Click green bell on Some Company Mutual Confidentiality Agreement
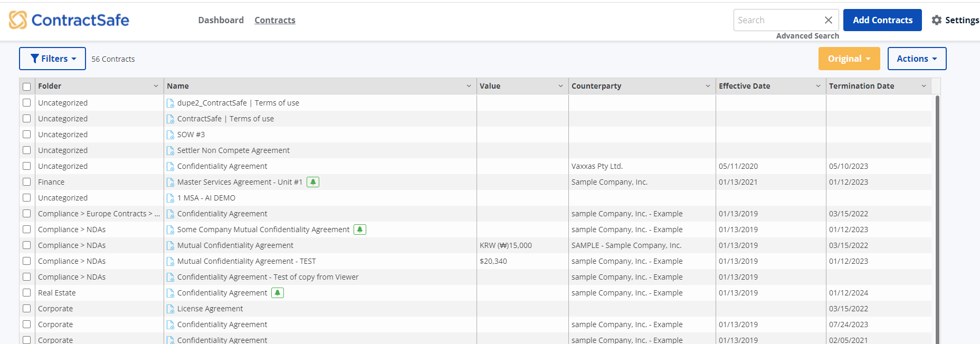 (x=360, y=230)
